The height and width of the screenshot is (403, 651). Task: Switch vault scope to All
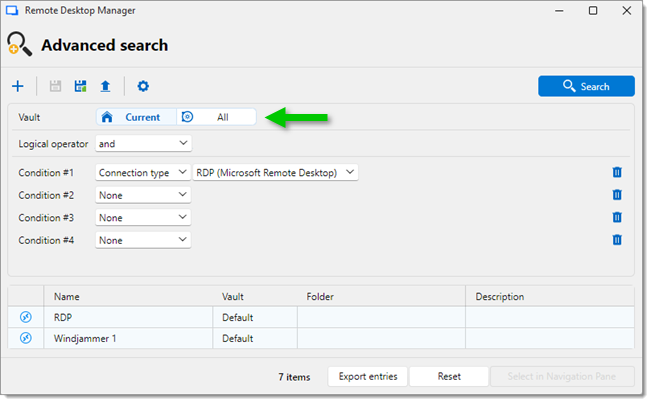[217, 117]
